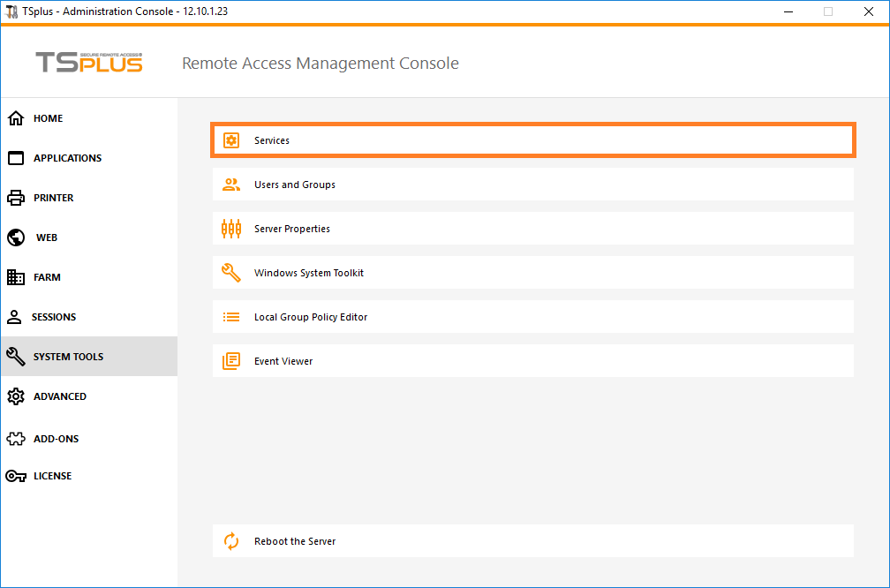890x588 pixels.
Task: Switch to the System Tools section
Action: [x=68, y=357]
